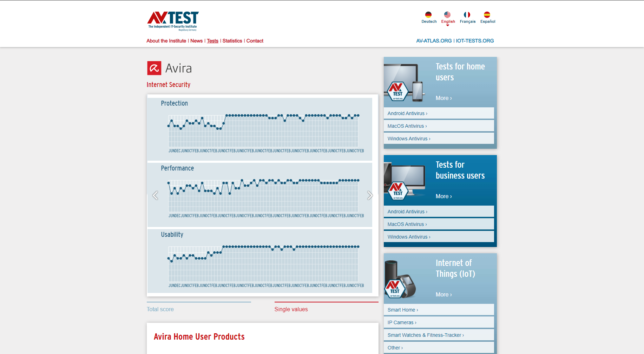Image resolution: width=644 pixels, height=354 pixels.
Task: Open the Tests for home users device image
Action: pyautogui.click(x=405, y=83)
